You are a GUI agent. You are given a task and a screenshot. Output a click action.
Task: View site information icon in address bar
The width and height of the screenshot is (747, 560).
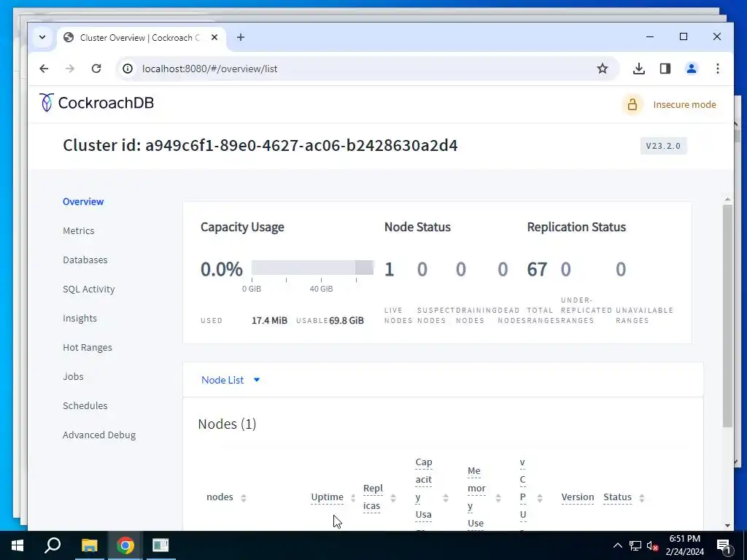click(128, 69)
